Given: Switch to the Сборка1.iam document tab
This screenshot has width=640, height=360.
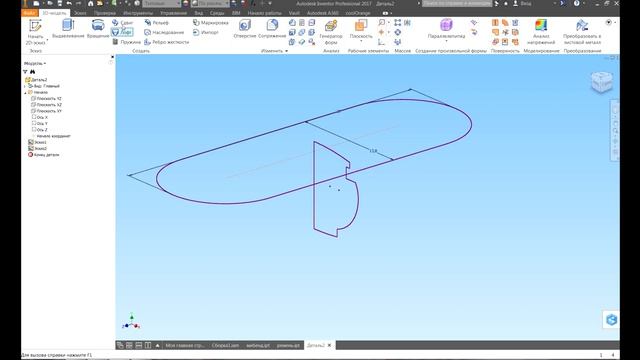Looking at the screenshot, I should [x=225, y=345].
